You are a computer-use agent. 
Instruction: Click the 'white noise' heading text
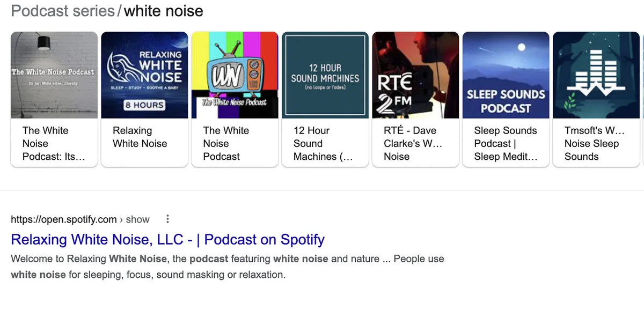click(x=164, y=11)
